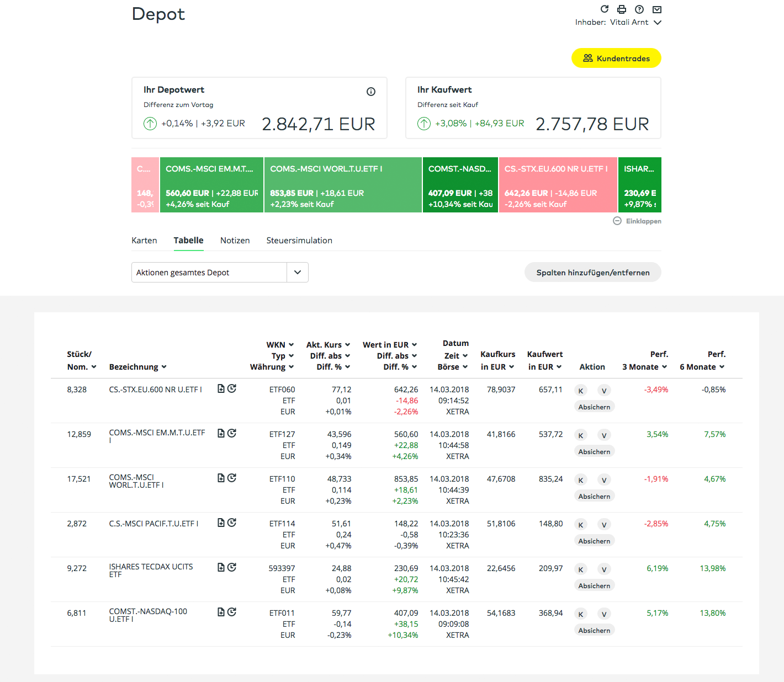Open the CS.-STX.EU.600 NR U.ETF I name
784x682 pixels.
click(x=155, y=390)
